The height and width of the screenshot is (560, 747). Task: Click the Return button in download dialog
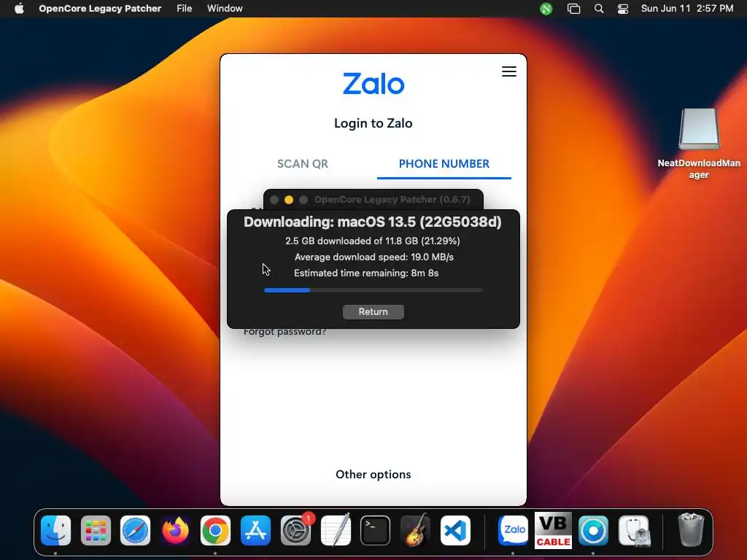(x=373, y=312)
